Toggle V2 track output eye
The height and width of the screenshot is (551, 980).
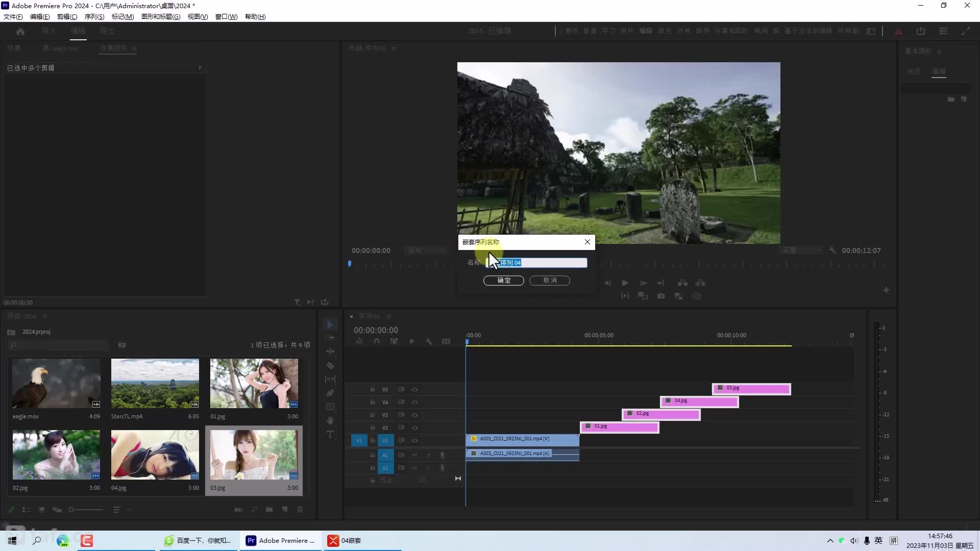pos(414,428)
